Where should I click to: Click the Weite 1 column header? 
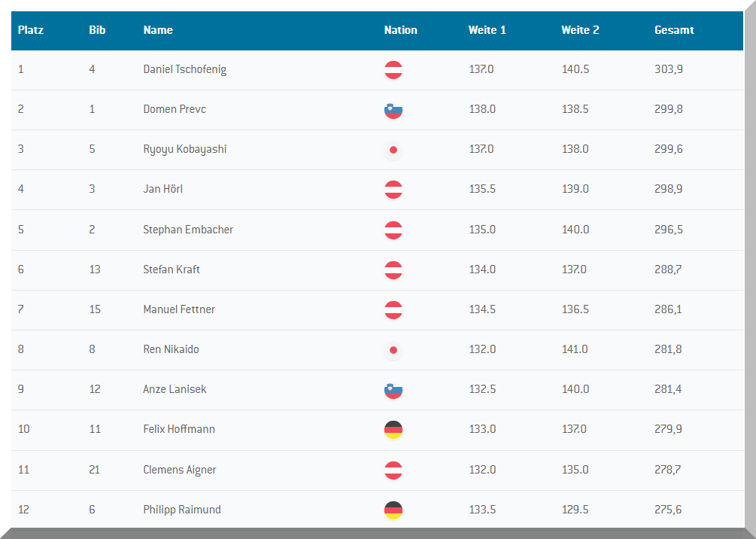(x=487, y=30)
